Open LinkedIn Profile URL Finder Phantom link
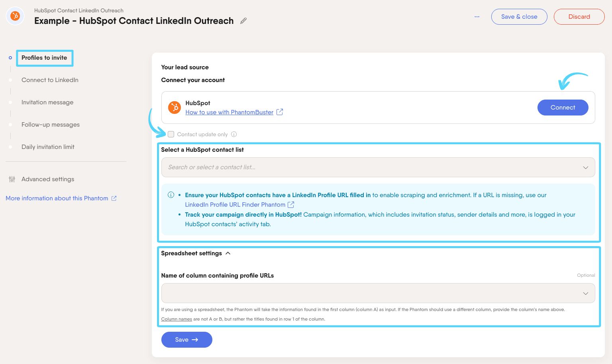Screen dimensions: 612x364 coord(235,205)
